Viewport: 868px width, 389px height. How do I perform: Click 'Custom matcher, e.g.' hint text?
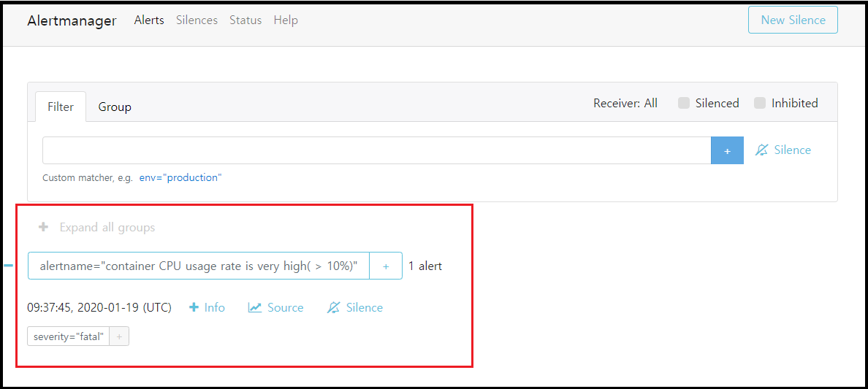click(88, 178)
